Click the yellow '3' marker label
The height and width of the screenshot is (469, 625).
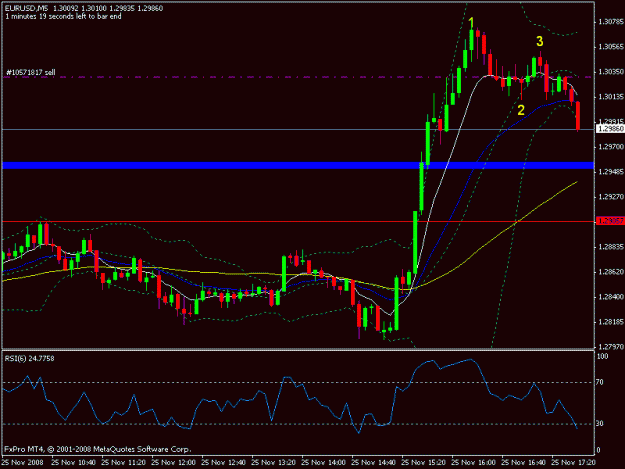(539, 41)
